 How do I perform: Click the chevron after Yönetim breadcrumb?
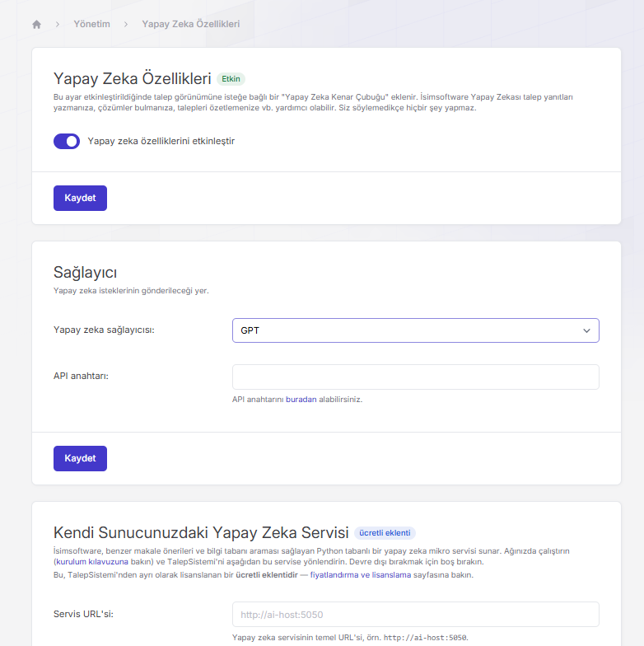click(125, 25)
